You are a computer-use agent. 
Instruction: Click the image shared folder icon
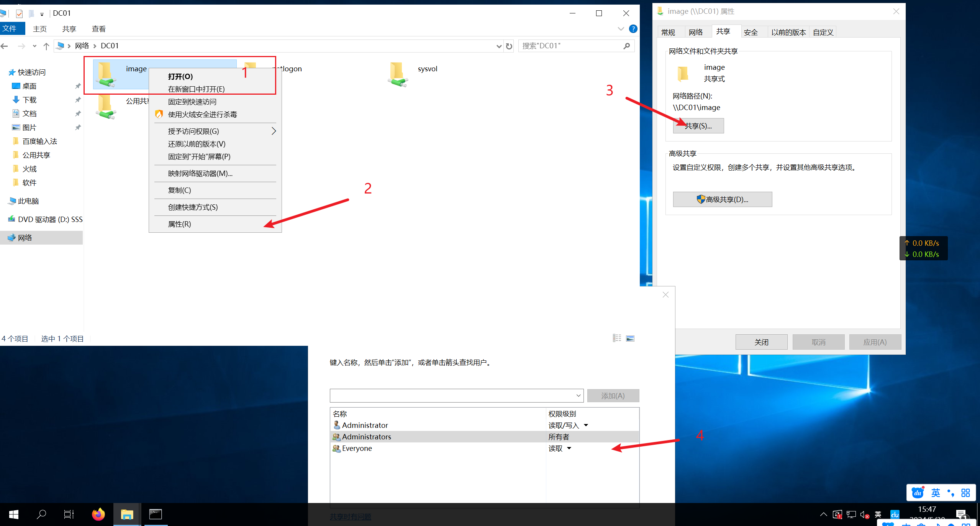pos(106,74)
